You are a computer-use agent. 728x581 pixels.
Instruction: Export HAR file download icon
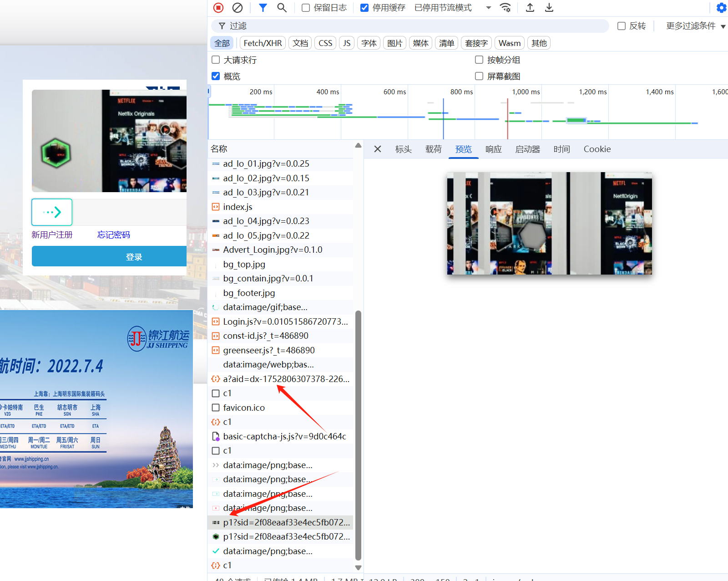(549, 8)
